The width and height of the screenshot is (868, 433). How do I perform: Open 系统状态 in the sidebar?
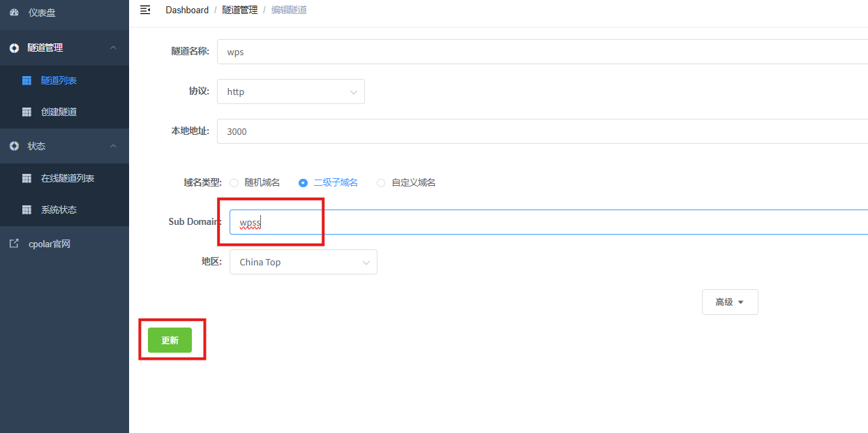point(59,210)
